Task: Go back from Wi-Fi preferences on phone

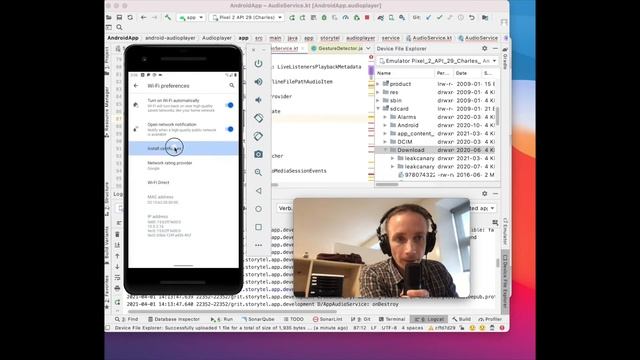Action: click(x=136, y=86)
